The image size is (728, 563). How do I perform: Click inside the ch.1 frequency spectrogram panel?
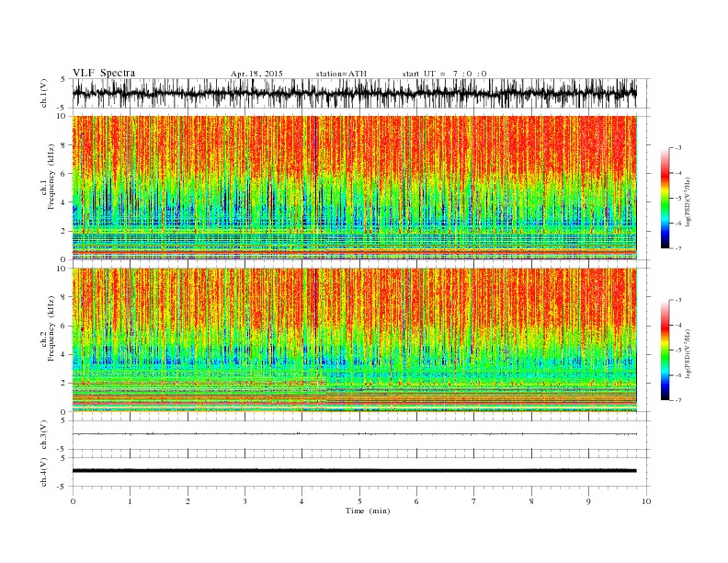[354, 188]
